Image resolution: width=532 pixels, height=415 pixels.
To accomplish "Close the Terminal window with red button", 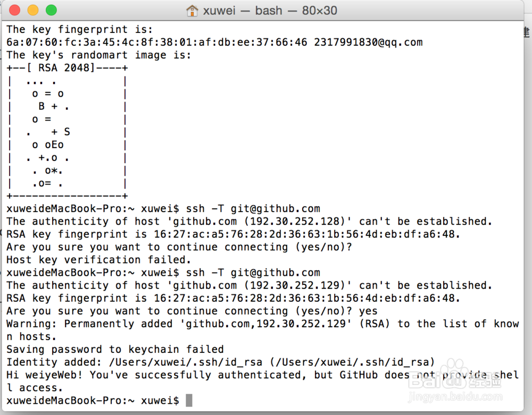I will tap(15, 10).
